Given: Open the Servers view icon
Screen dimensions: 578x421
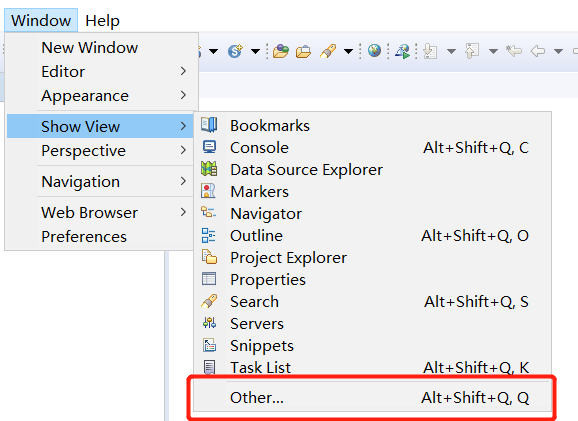Looking at the screenshot, I should pyautogui.click(x=209, y=323).
